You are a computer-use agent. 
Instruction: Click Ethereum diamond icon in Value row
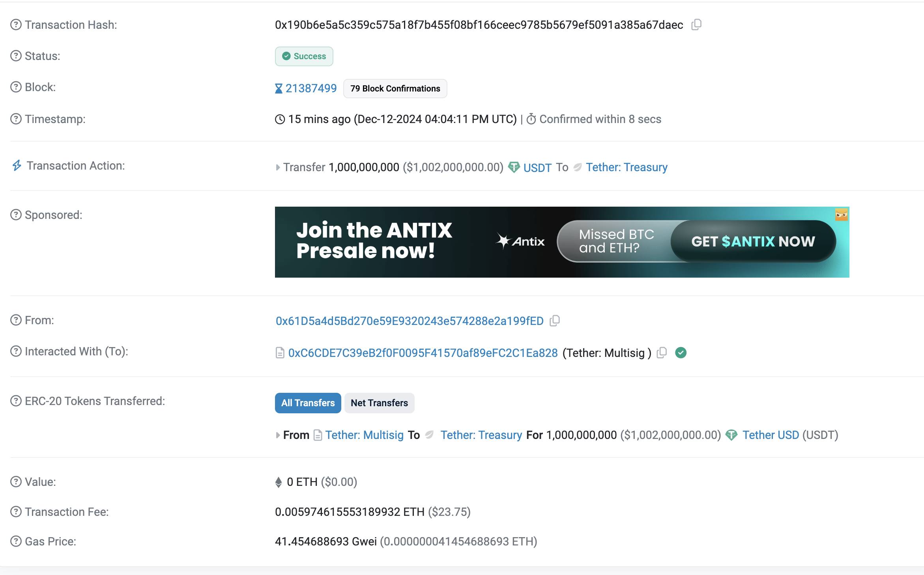(279, 482)
